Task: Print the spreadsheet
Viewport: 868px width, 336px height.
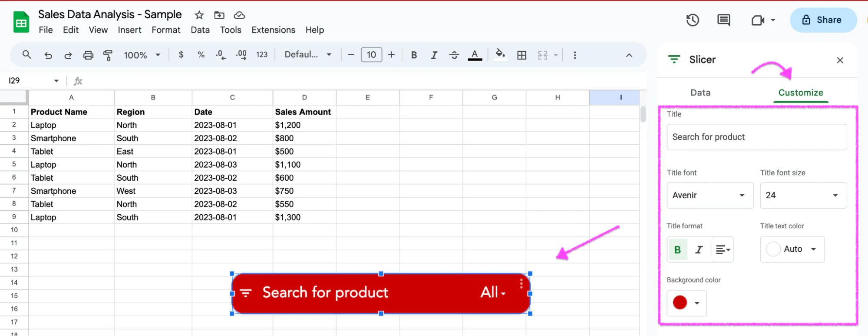Action: pyautogui.click(x=88, y=55)
